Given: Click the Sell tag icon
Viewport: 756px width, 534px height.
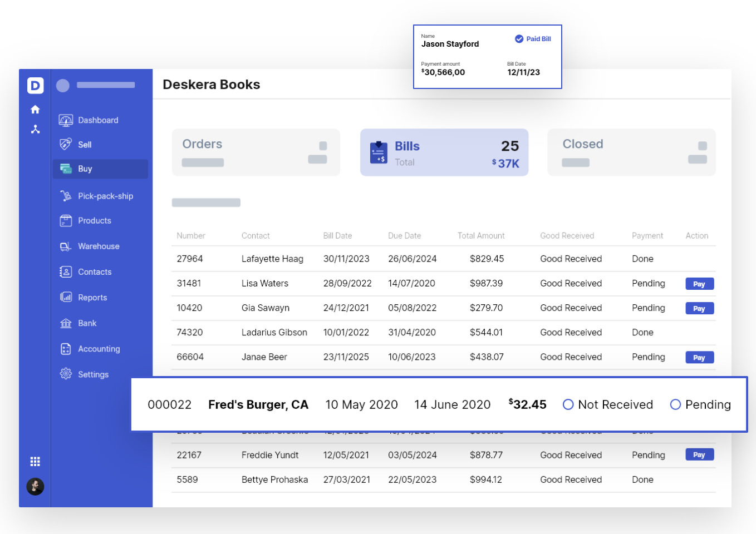Looking at the screenshot, I should [x=66, y=144].
